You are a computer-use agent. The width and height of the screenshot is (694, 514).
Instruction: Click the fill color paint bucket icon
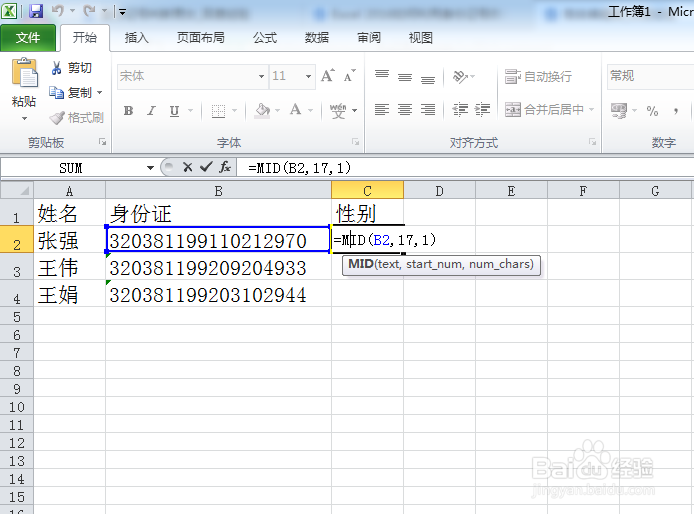(262, 111)
